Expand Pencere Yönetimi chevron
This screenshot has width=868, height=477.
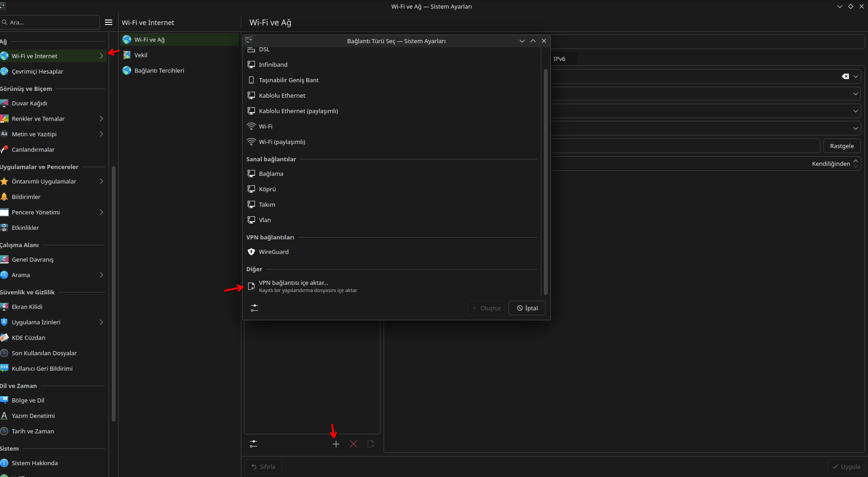click(101, 212)
